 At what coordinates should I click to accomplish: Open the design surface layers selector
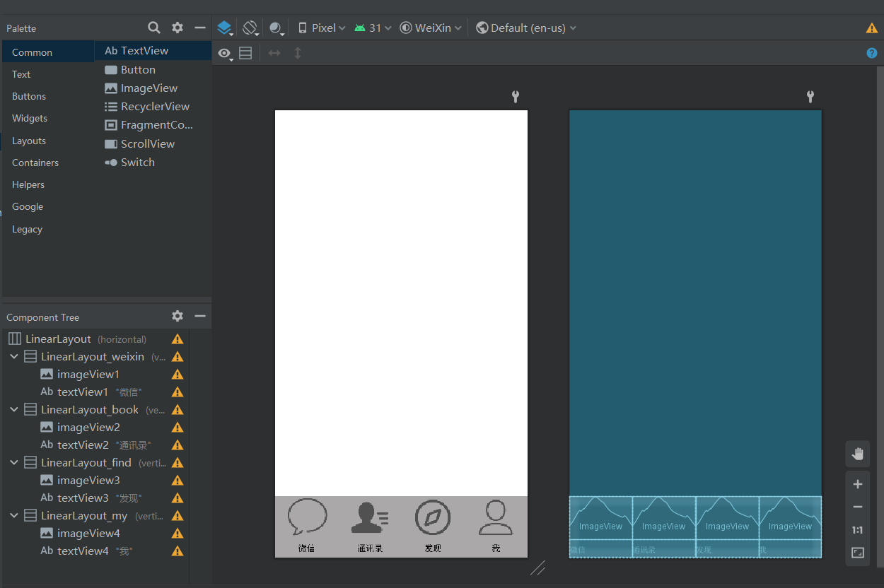coord(225,28)
